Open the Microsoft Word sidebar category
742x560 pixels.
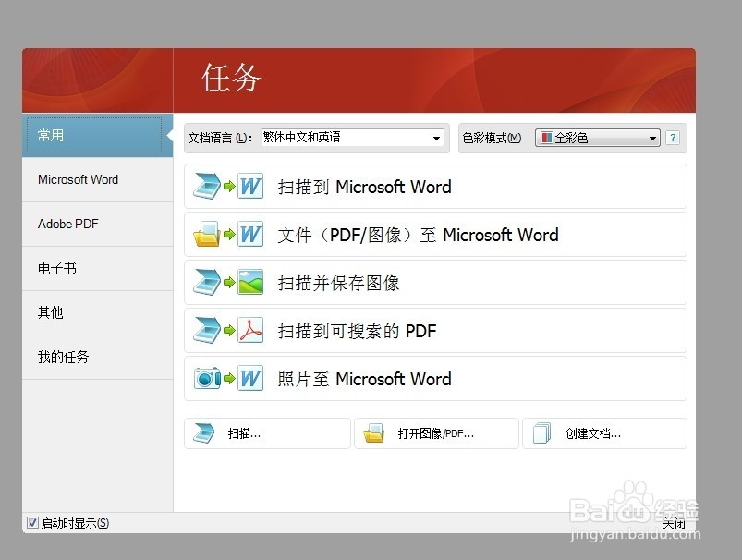click(97, 180)
